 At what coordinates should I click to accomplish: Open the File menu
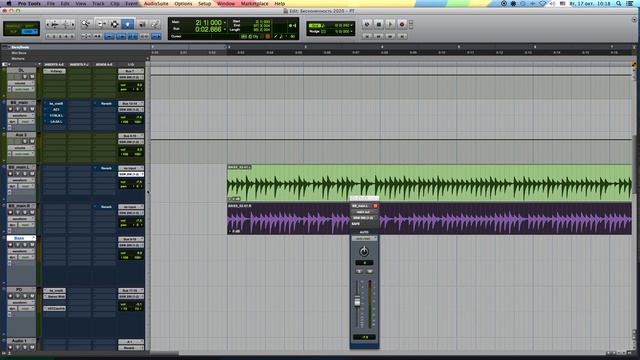(x=51, y=3)
